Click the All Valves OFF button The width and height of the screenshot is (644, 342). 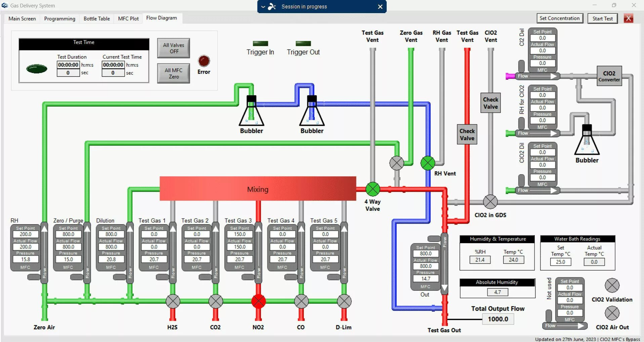tap(174, 48)
